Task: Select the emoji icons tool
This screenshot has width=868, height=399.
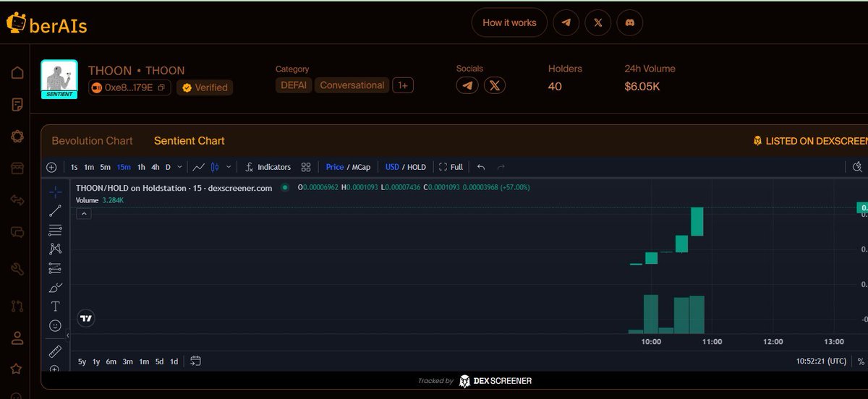Action: (55, 325)
